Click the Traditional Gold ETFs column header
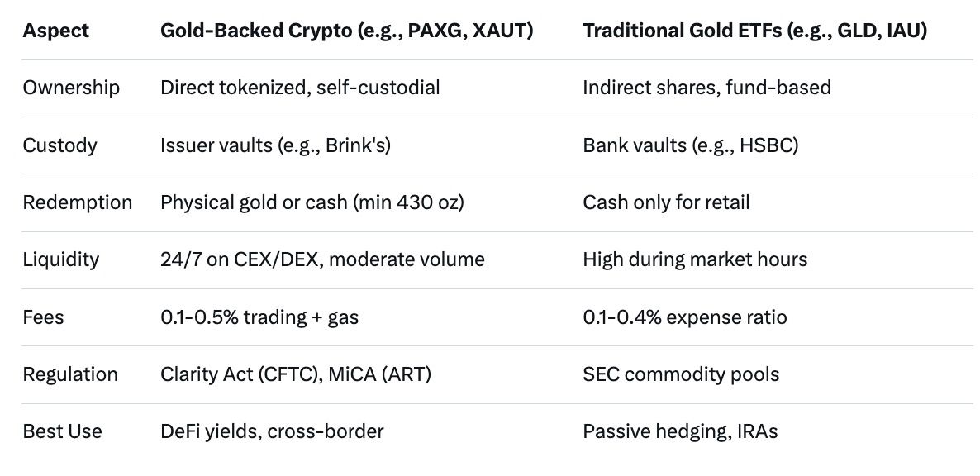This screenshot has width=980, height=476. pos(754,31)
